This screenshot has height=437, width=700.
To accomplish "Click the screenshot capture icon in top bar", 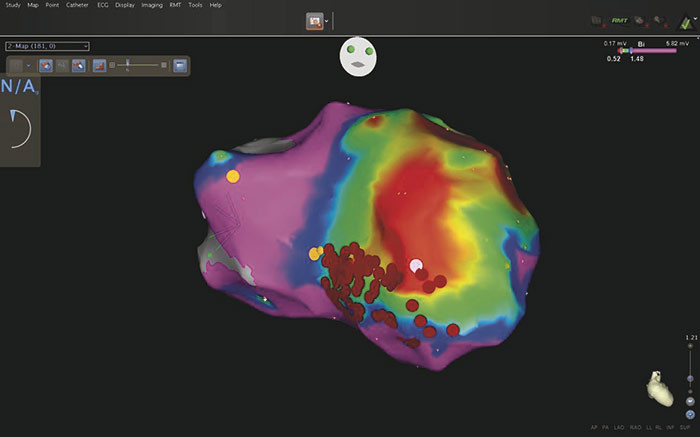I will 314,20.
